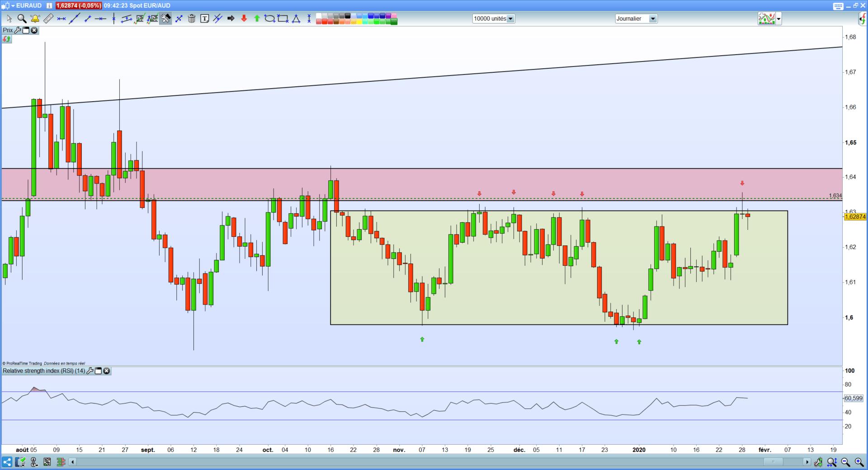Click the green-red bars icon at bottom

coord(61,462)
